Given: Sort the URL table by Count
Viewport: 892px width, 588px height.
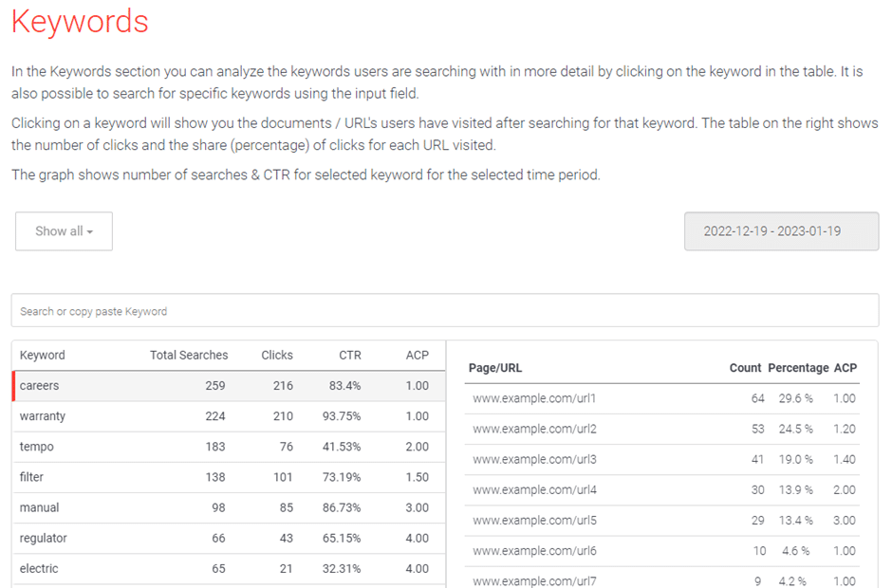Looking at the screenshot, I should [745, 368].
